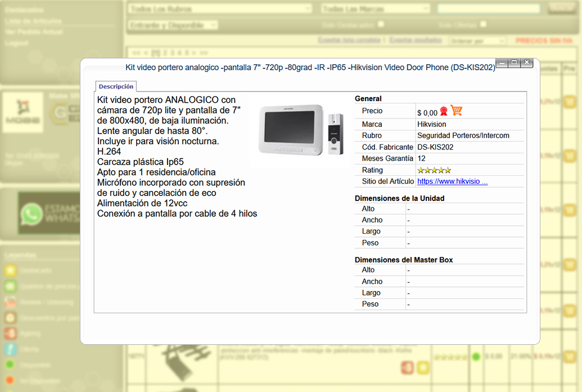Maximize the product detail dialog
The width and height of the screenshot is (582, 392).
pyautogui.click(x=514, y=63)
